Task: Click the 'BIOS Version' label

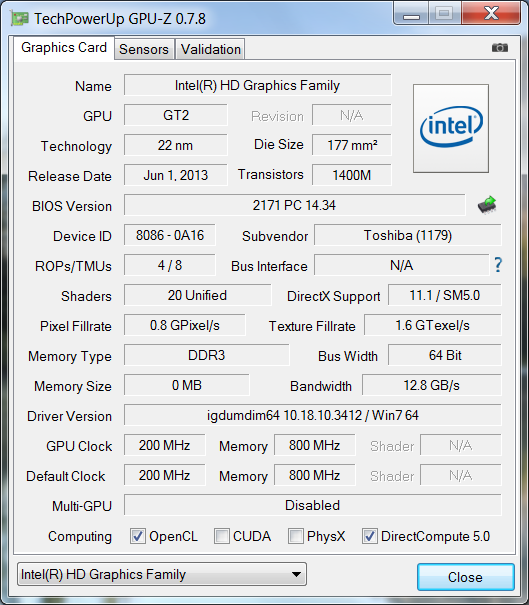Action: coord(72,206)
